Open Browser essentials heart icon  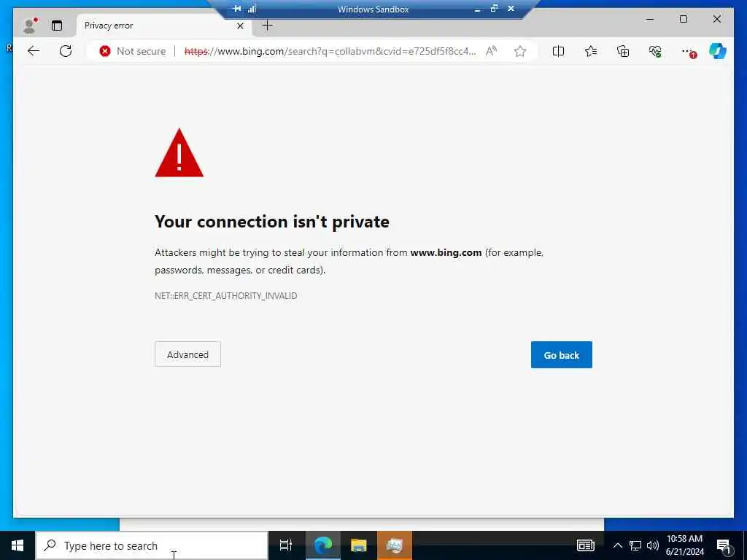click(655, 51)
